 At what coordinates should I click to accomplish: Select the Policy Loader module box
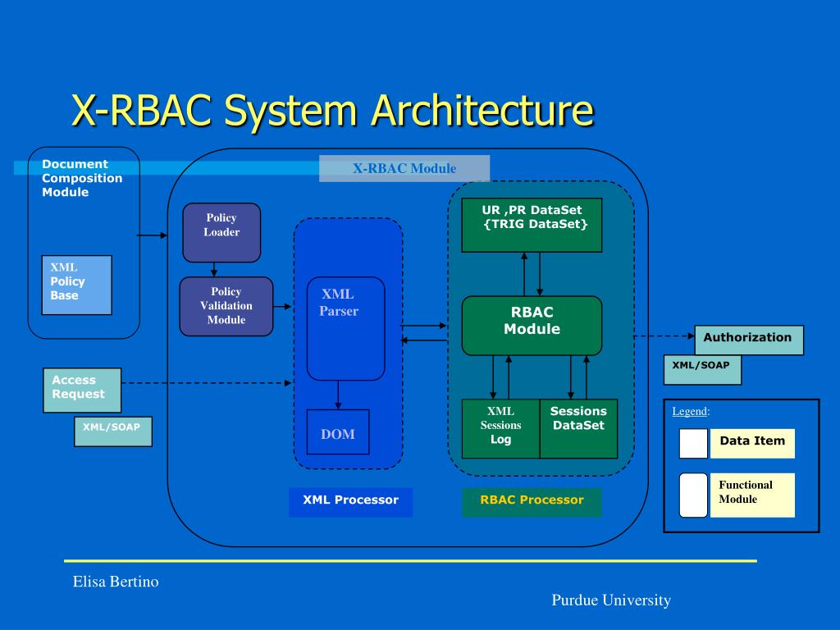(x=221, y=232)
